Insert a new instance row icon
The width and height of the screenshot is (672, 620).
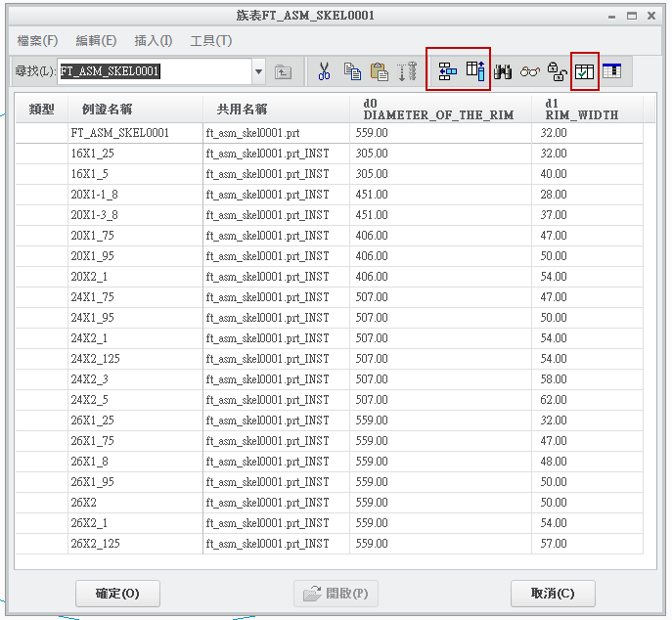(447, 71)
